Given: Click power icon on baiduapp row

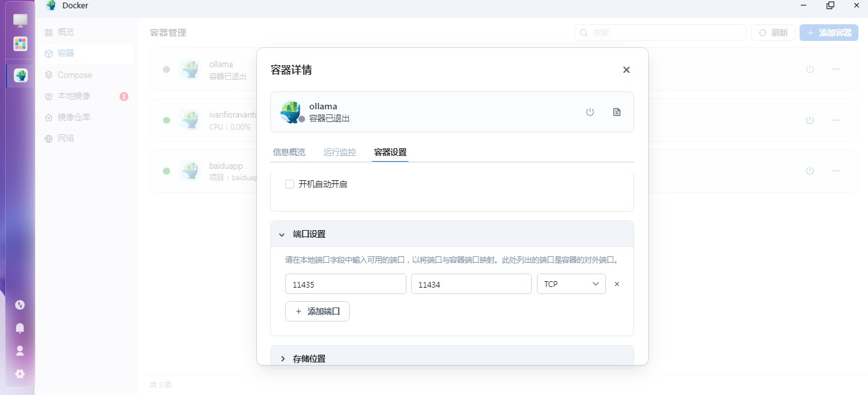Looking at the screenshot, I should click(810, 171).
